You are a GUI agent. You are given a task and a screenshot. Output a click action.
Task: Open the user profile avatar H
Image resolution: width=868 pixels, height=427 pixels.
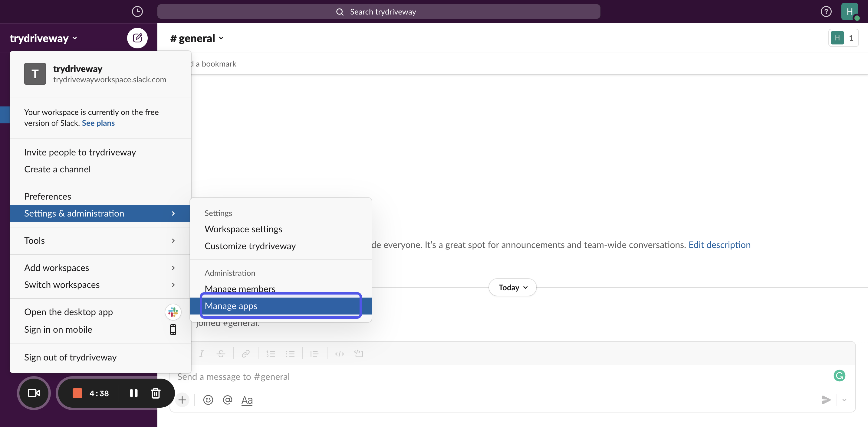pyautogui.click(x=850, y=11)
